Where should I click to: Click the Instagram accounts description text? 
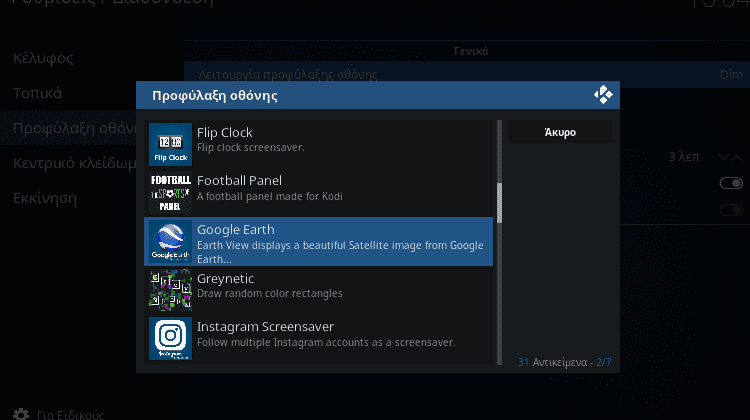[326, 343]
